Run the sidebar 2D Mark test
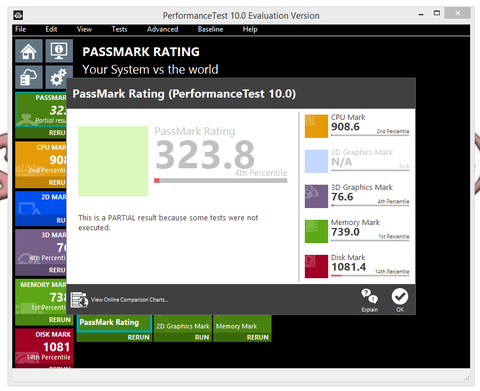The image size is (480, 391). coord(61,220)
